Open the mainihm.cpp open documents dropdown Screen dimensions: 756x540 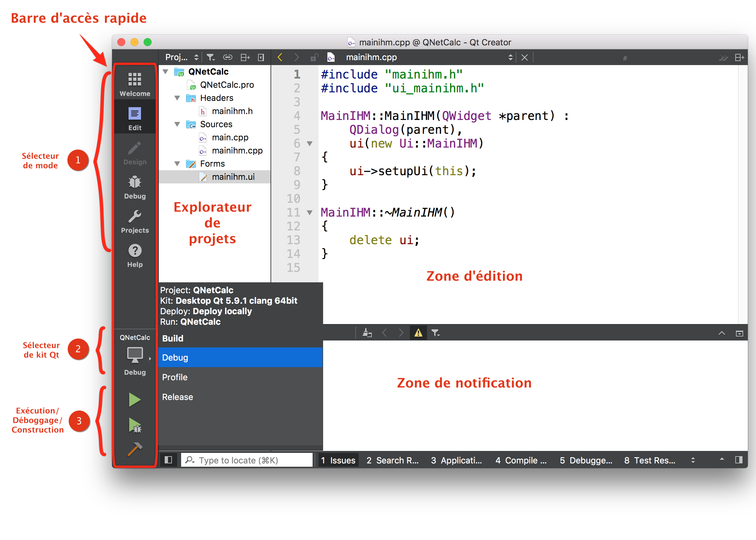429,57
